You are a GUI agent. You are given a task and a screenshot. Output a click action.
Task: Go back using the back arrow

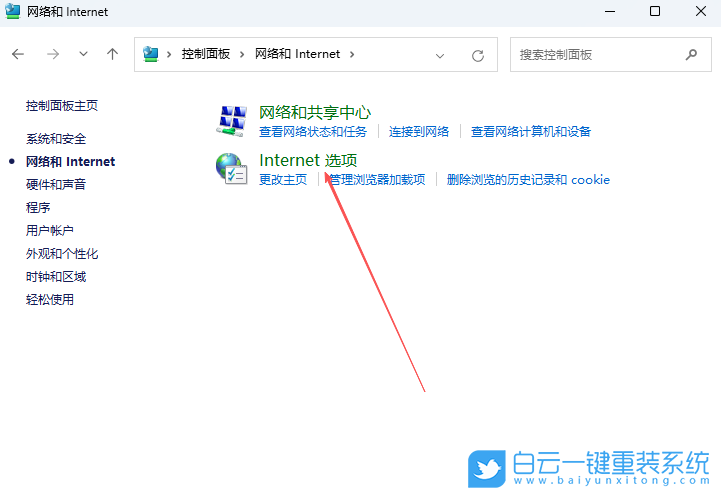18,54
